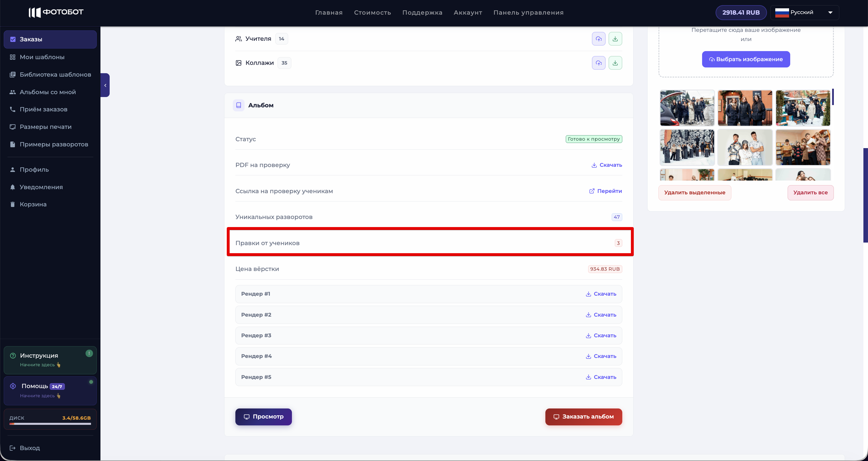Select the three students white-background thumbnail
This screenshot has width=868, height=461.
click(x=745, y=147)
